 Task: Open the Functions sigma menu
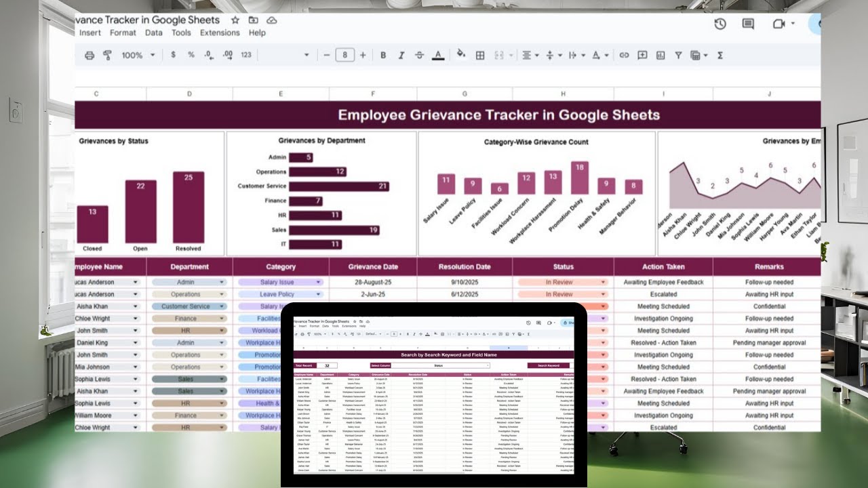tap(719, 56)
